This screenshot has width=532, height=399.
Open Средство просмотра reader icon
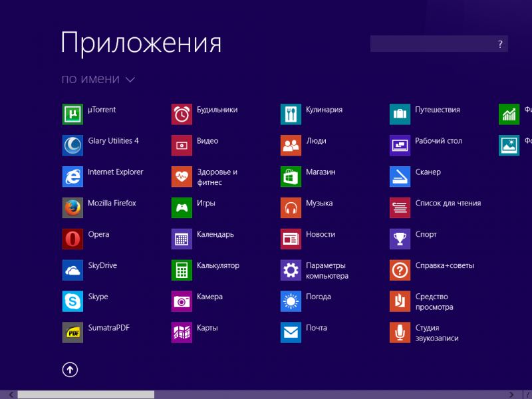tap(400, 302)
